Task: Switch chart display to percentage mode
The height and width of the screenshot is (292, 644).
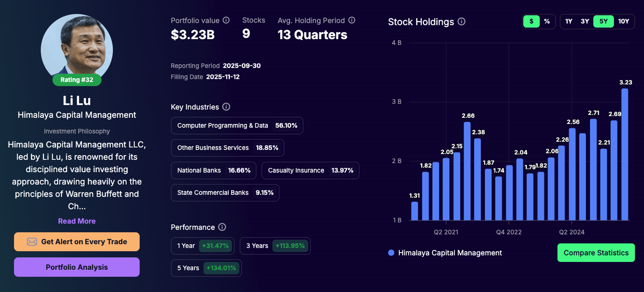Action: pyautogui.click(x=547, y=21)
